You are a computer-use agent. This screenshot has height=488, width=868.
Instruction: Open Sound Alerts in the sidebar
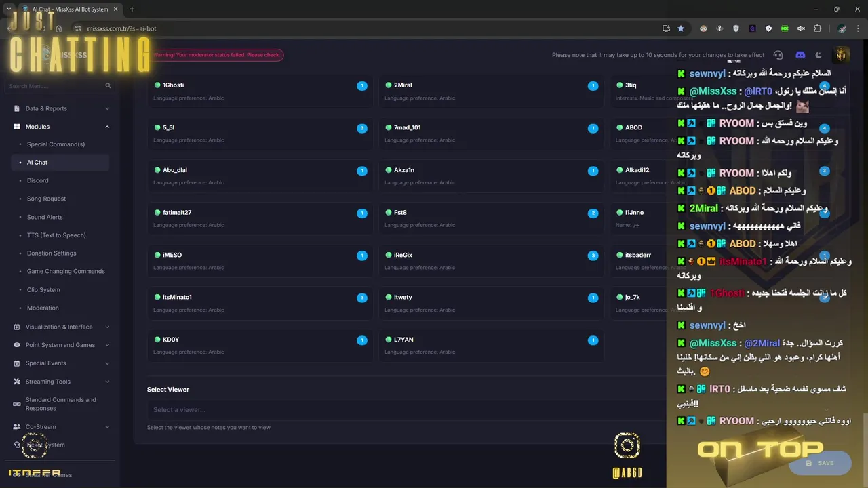click(45, 217)
